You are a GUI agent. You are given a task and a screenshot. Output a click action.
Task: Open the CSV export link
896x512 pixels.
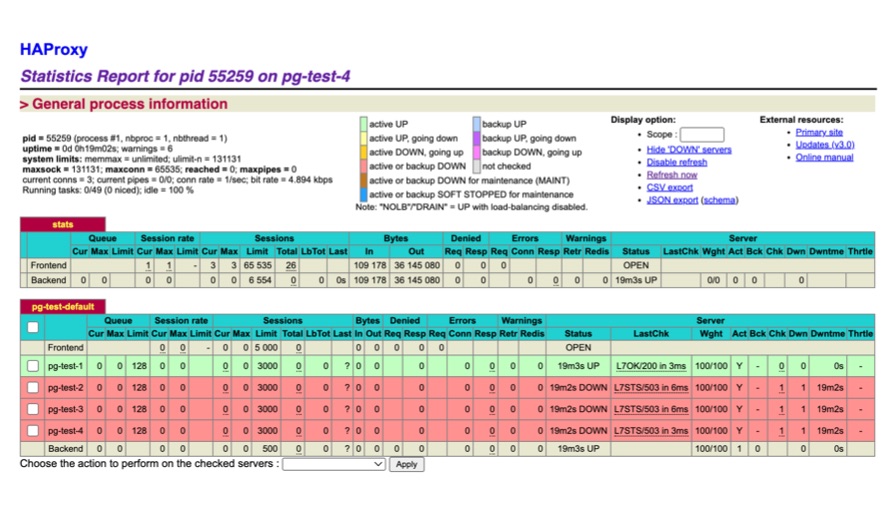click(669, 187)
